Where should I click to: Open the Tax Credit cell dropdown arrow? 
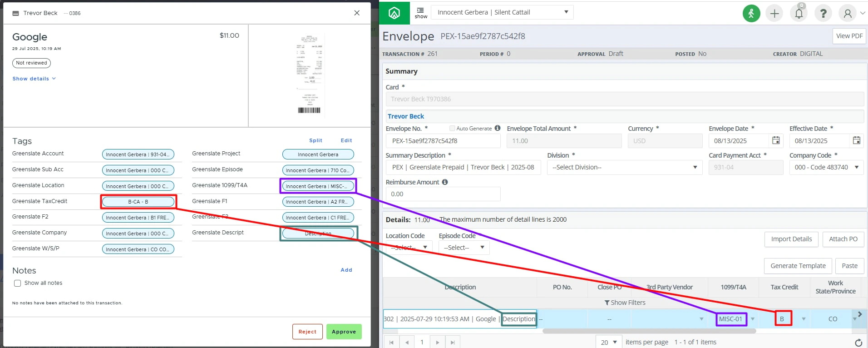[x=804, y=319]
